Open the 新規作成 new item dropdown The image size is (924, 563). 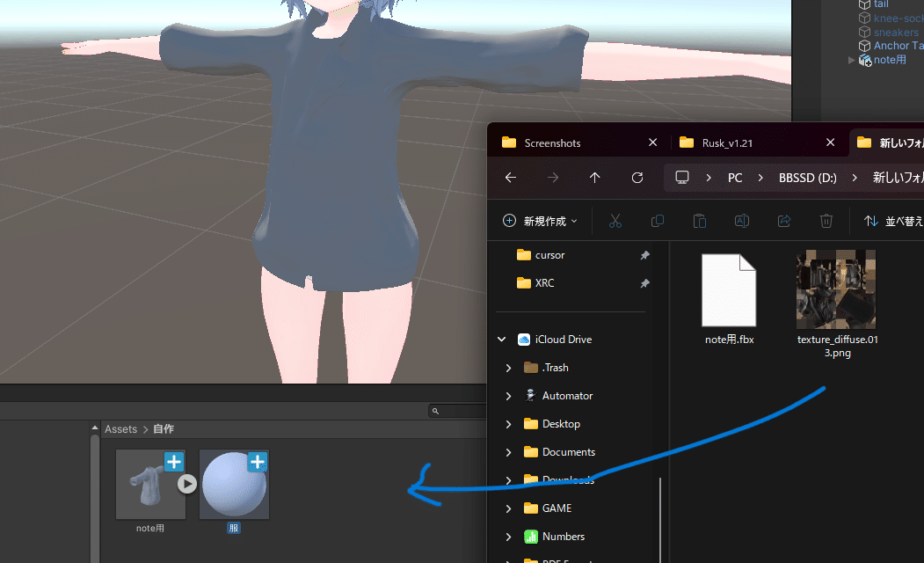pos(540,221)
